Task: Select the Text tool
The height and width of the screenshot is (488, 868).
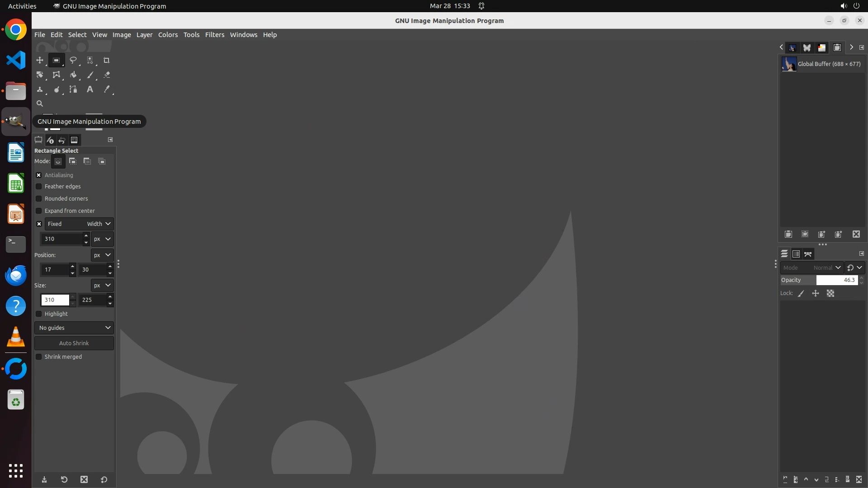Action: coord(90,89)
